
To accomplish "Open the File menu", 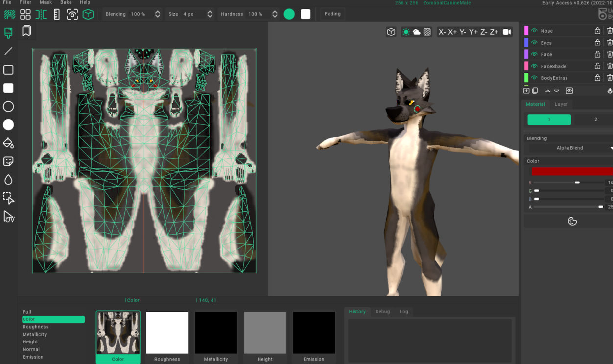I will coord(7,2).
